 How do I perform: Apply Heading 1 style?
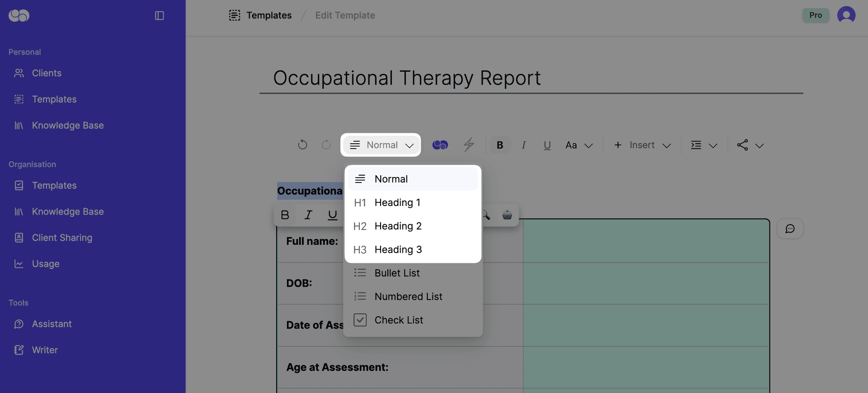(x=413, y=202)
